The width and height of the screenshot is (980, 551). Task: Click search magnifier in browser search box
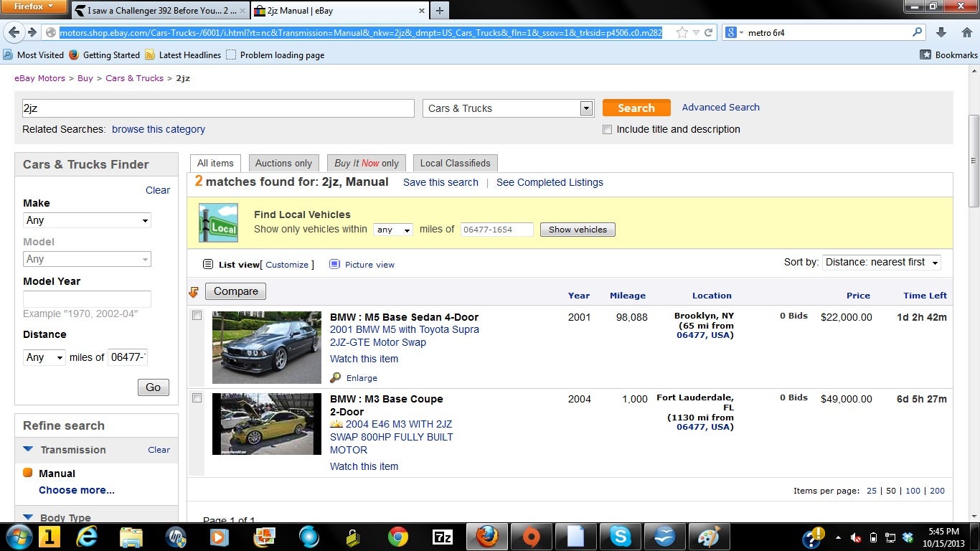(x=917, y=32)
